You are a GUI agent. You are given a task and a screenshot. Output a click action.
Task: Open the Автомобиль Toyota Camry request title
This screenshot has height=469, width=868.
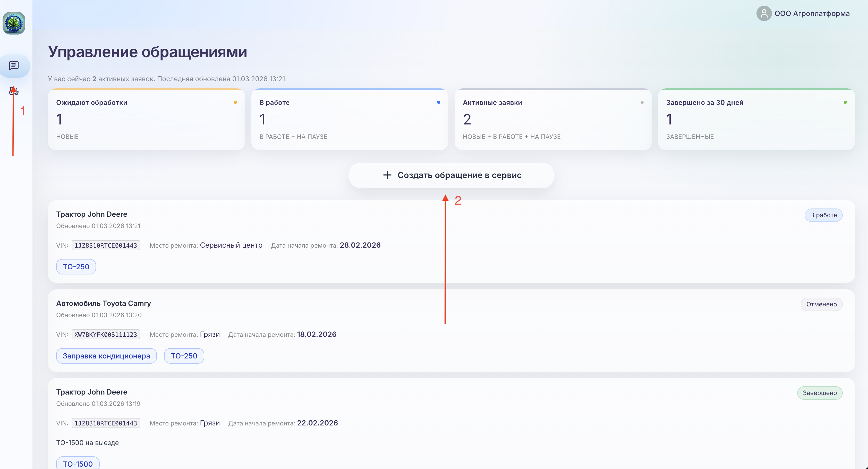tap(104, 303)
